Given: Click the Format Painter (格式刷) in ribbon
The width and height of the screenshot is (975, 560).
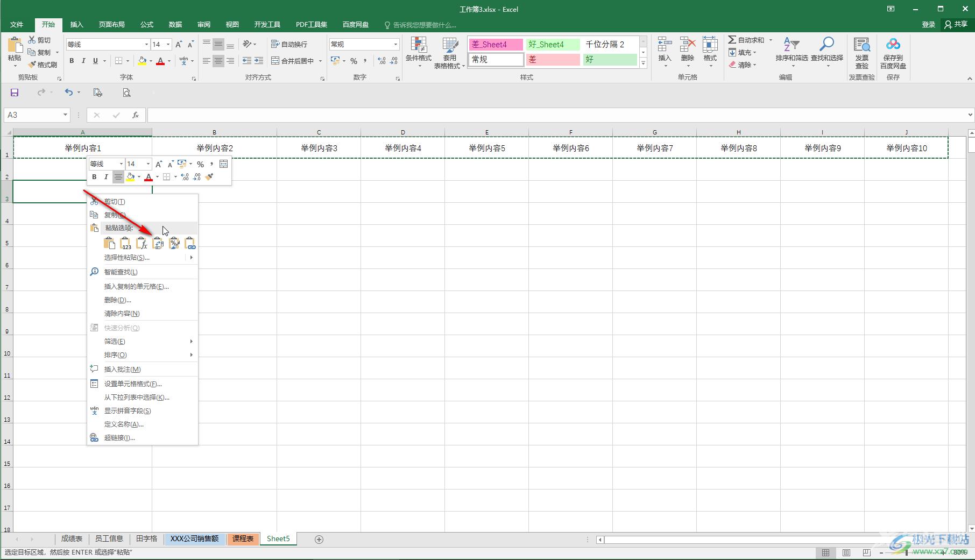Looking at the screenshot, I should point(43,65).
